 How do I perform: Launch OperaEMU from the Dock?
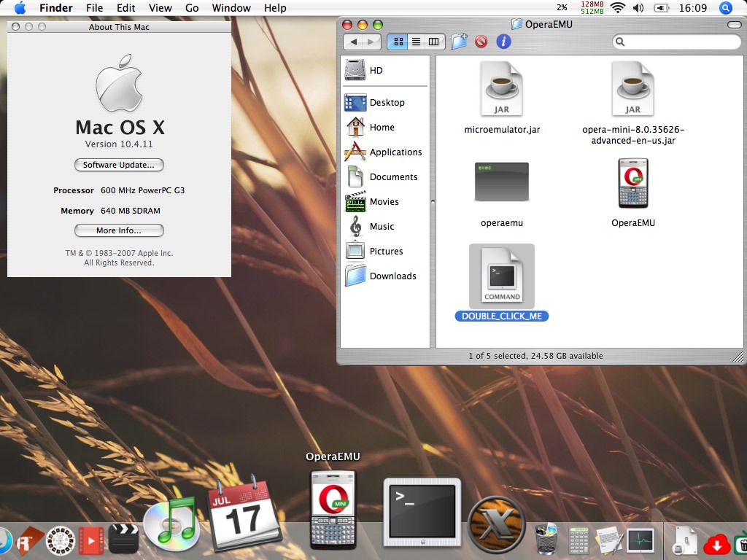[333, 510]
